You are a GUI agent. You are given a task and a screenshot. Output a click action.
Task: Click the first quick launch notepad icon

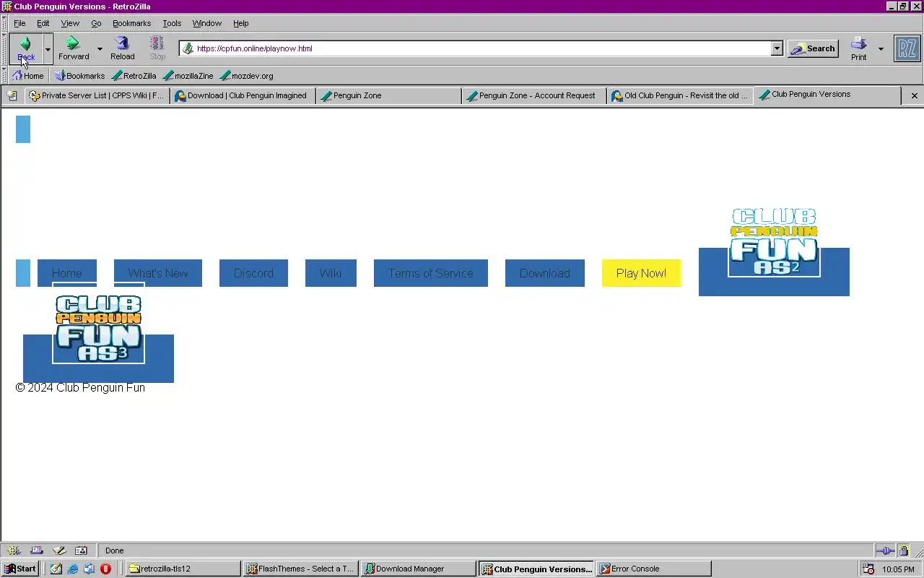pyautogui.click(x=56, y=569)
